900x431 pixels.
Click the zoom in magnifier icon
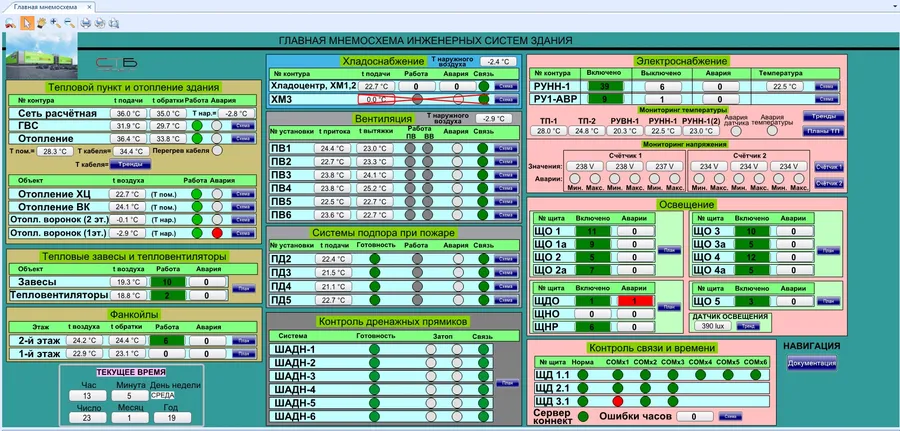click(55, 21)
